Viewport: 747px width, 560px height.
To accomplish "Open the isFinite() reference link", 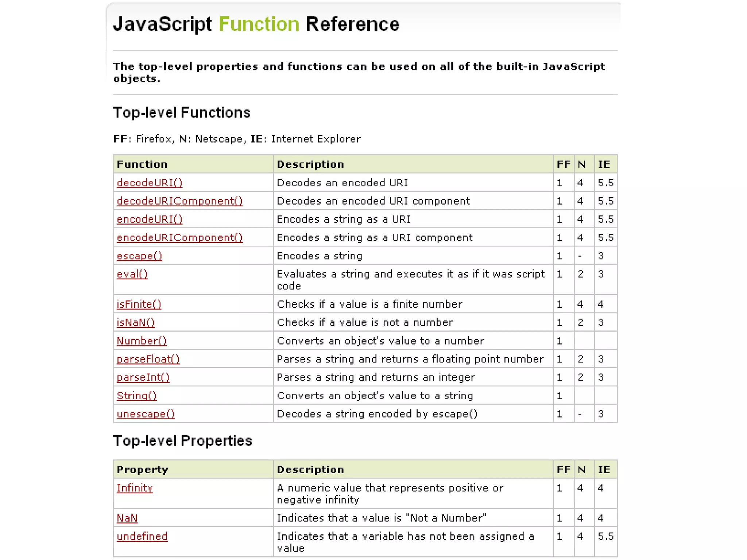I will [139, 304].
